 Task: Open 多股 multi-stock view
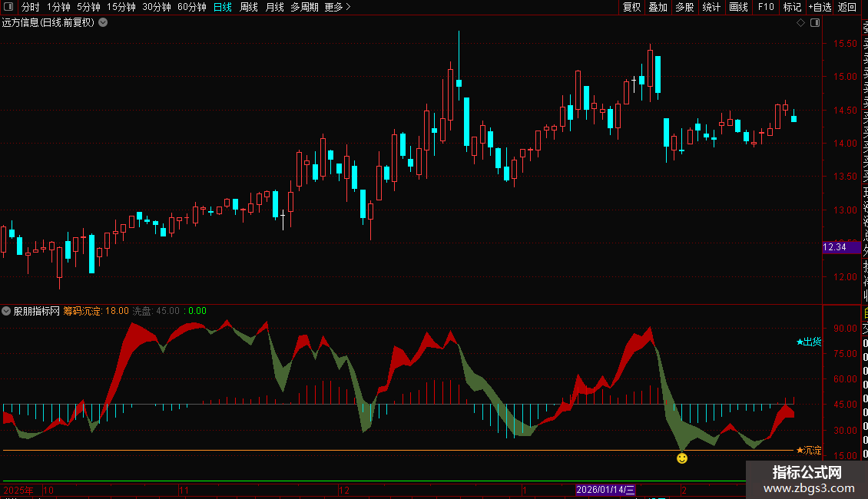(x=684, y=7)
